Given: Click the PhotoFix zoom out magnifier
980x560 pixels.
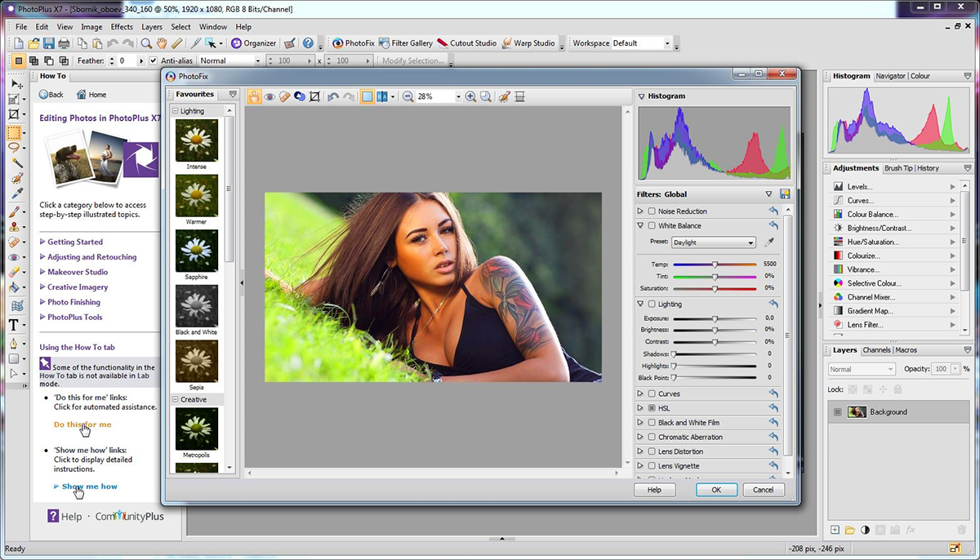Looking at the screenshot, I should [x=408, y=96].
